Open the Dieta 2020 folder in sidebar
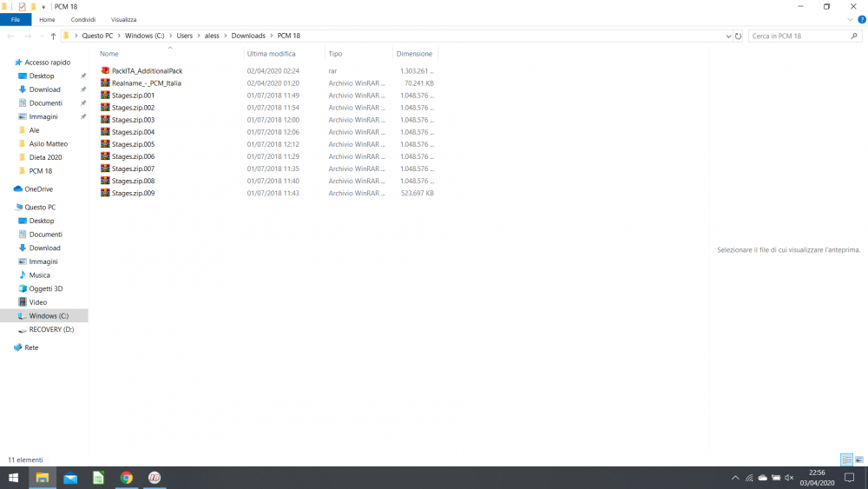The width and height of the screenshot is (868, 489). tap(45, 157)
